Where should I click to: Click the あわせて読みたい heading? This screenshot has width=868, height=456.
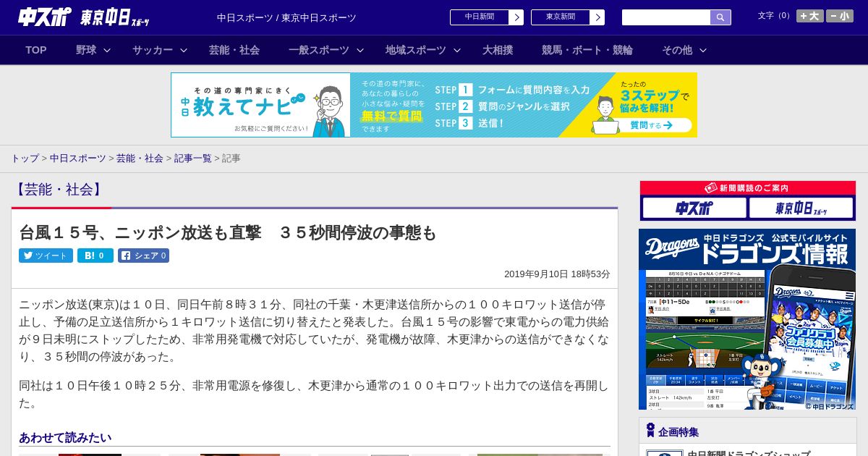click(x=65, y=437)
